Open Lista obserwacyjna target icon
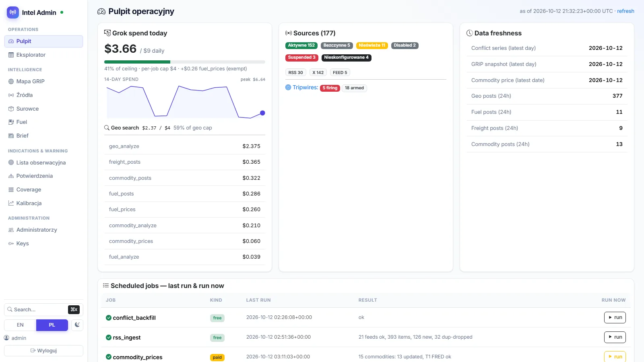 [11, 162]
